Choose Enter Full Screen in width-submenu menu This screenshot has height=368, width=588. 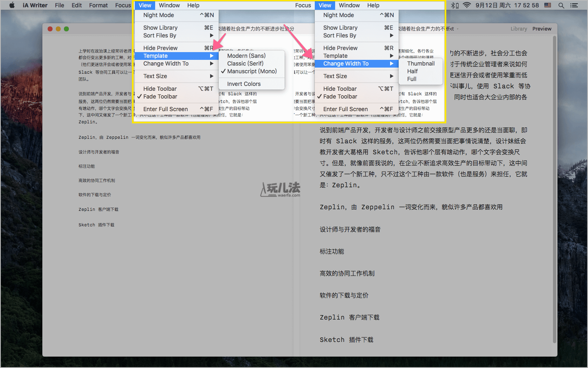click(356, 109)
